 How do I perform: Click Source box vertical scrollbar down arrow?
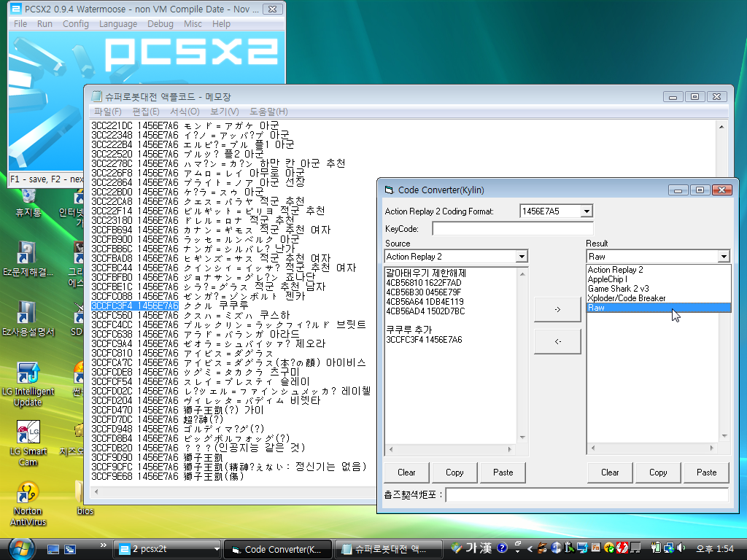pos(522,437)
